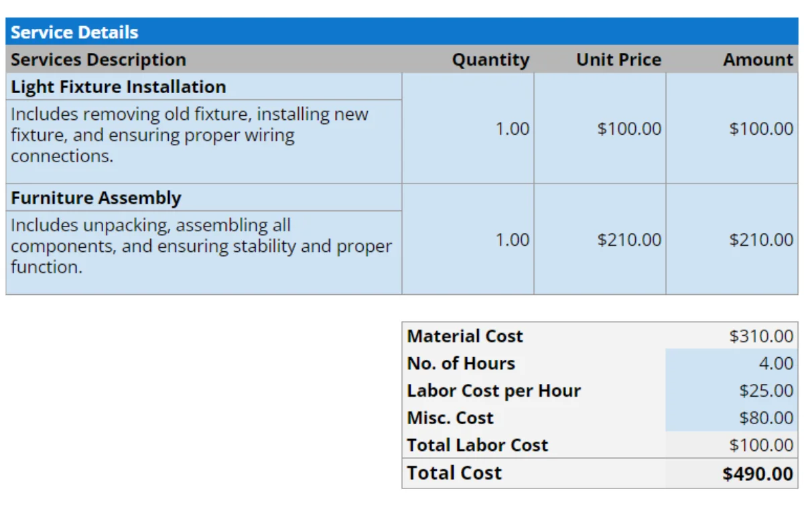
Task: Click the description text about unpacking and assembling
Action: pyautogui.click(x=201, y=246)
